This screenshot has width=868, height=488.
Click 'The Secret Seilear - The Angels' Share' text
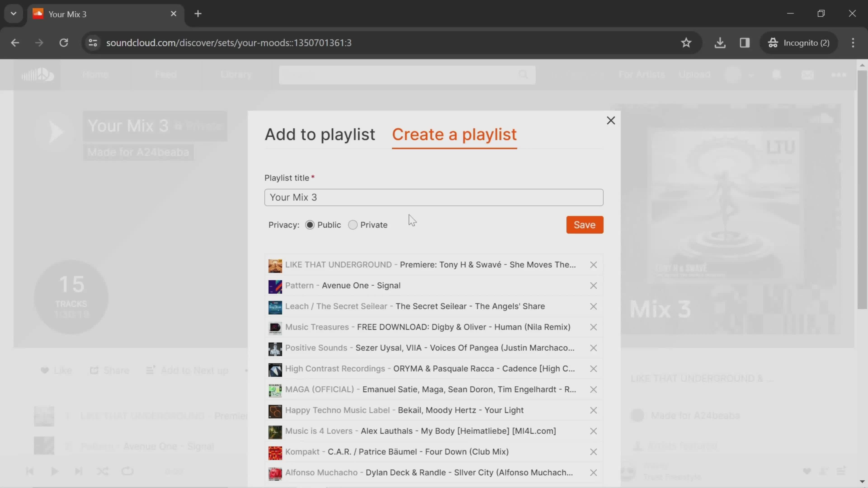point(470,306)
